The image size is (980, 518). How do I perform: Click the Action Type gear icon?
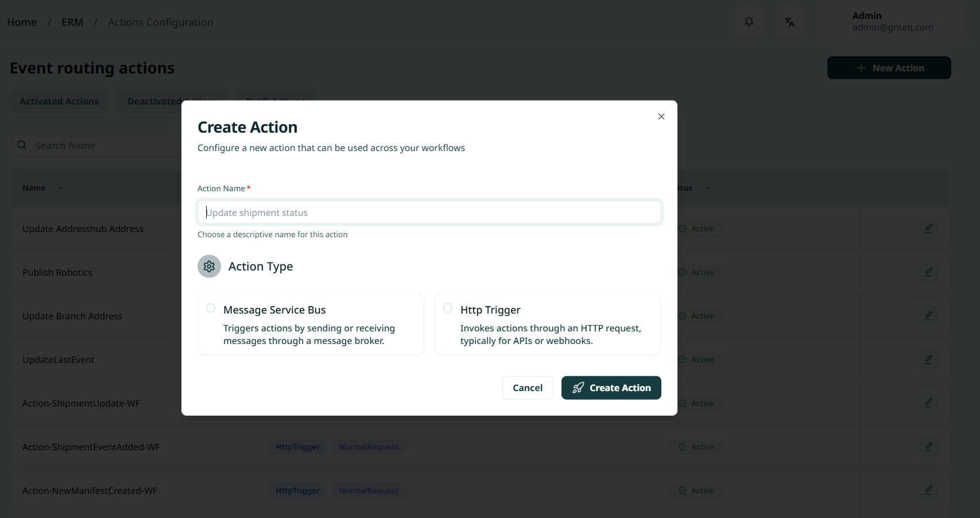coord(209,266)
